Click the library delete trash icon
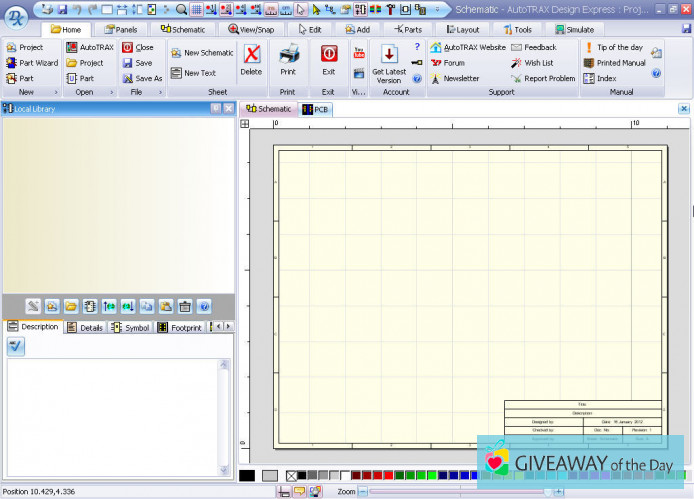The image size is (694, 499). click(x=186, y=306)
